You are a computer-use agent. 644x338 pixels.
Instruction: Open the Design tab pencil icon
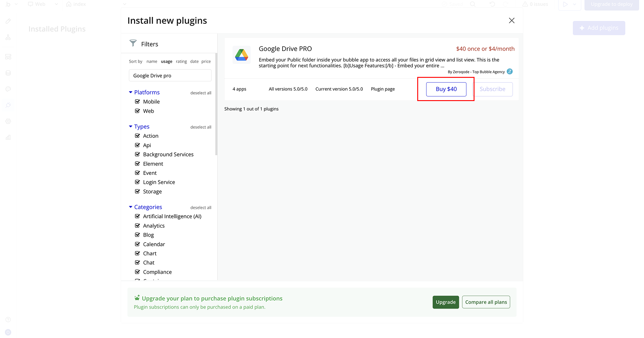(8, 21)
